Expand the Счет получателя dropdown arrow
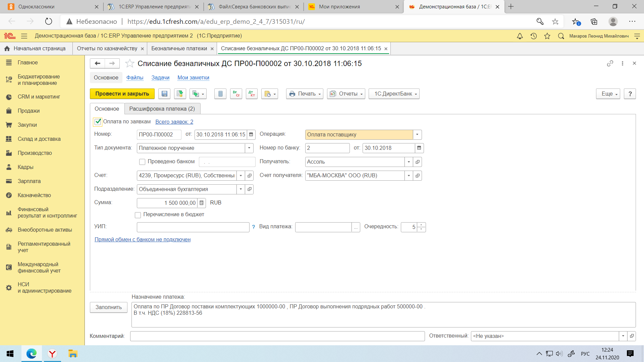 point(409,176)
